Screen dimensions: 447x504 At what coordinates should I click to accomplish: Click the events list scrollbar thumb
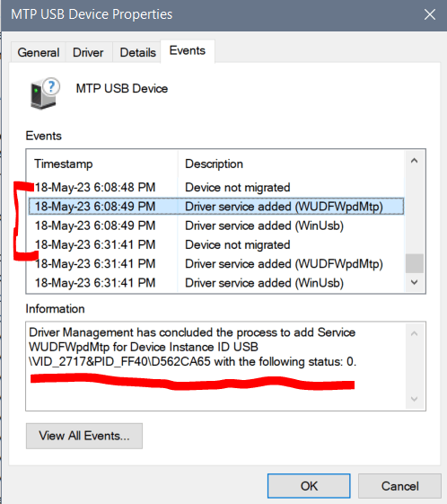[415, 263]
